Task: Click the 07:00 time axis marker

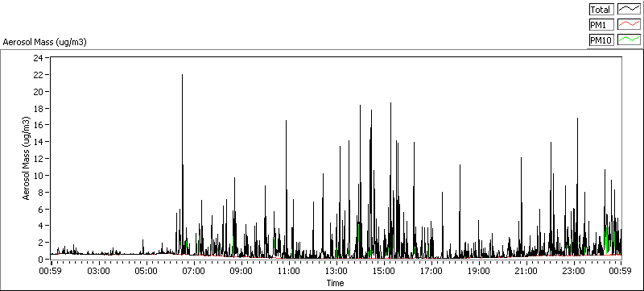Action: 193,271
